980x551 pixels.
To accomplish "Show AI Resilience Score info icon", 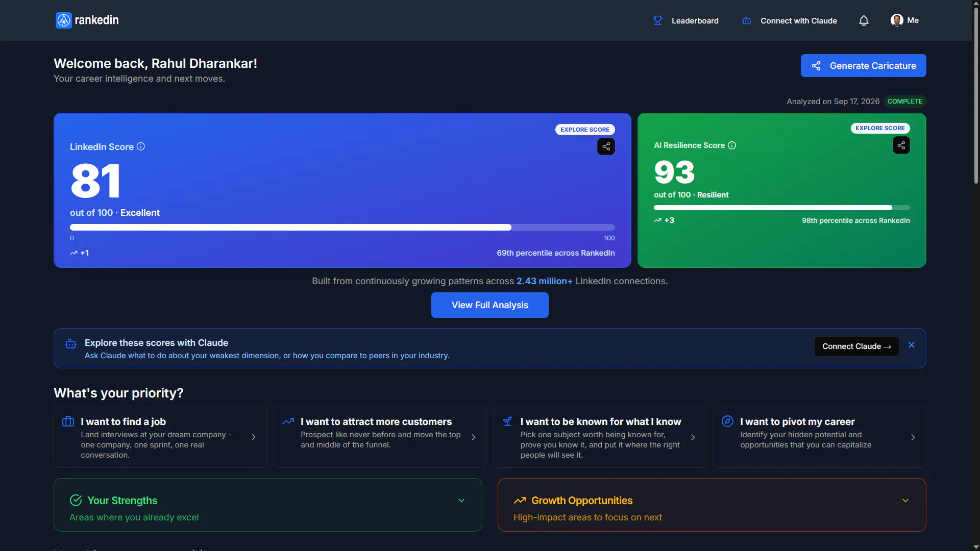I will [x=732, y=145].
